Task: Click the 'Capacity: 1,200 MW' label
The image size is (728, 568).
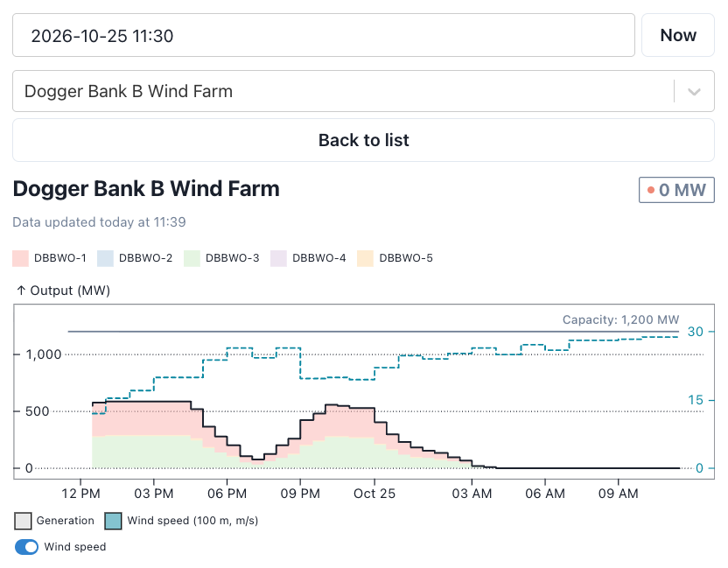Action: tap(620, 319)
